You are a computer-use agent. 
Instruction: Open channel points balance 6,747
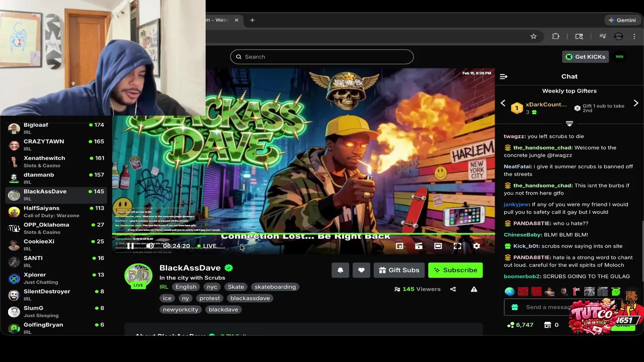click(x=520, y=325)
